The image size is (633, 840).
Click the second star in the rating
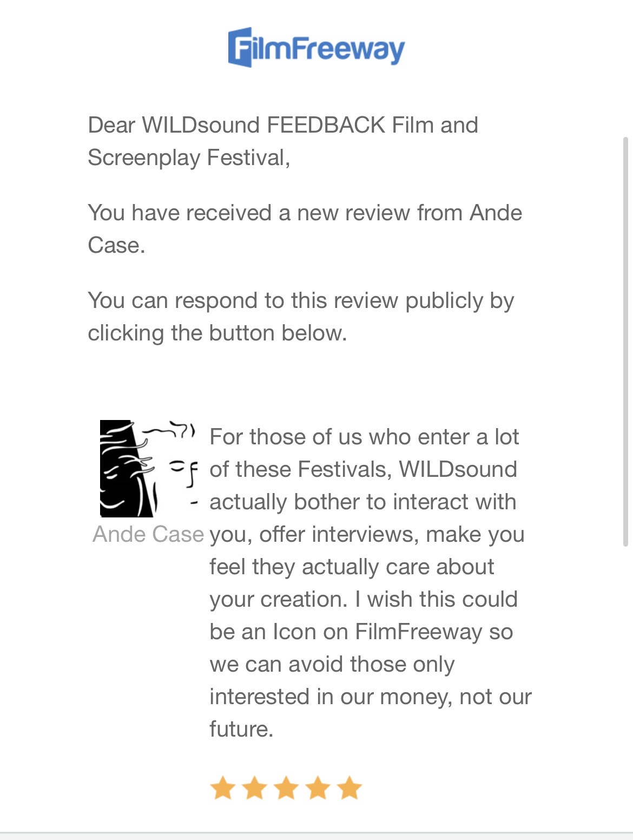coord(254,788)
